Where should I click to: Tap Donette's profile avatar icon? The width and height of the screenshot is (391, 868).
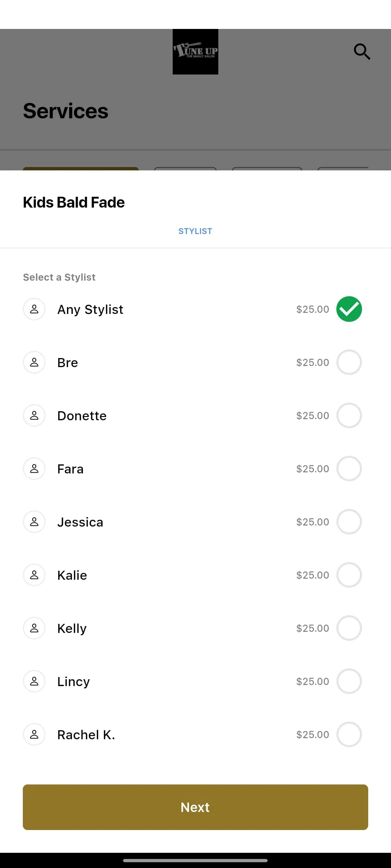click(x=34, y=416)
